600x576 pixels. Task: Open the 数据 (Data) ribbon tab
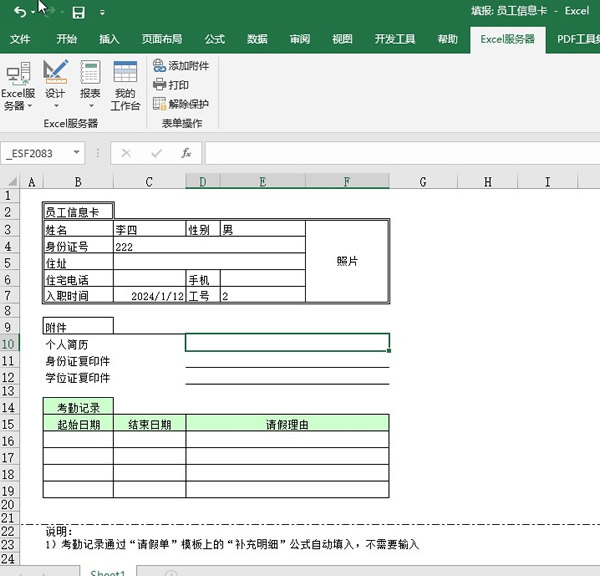(x=257, y=40)
